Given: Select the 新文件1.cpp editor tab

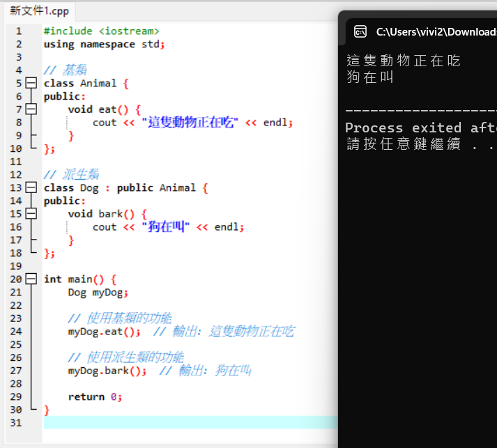Looking at the screenshot, I should 39,11.
